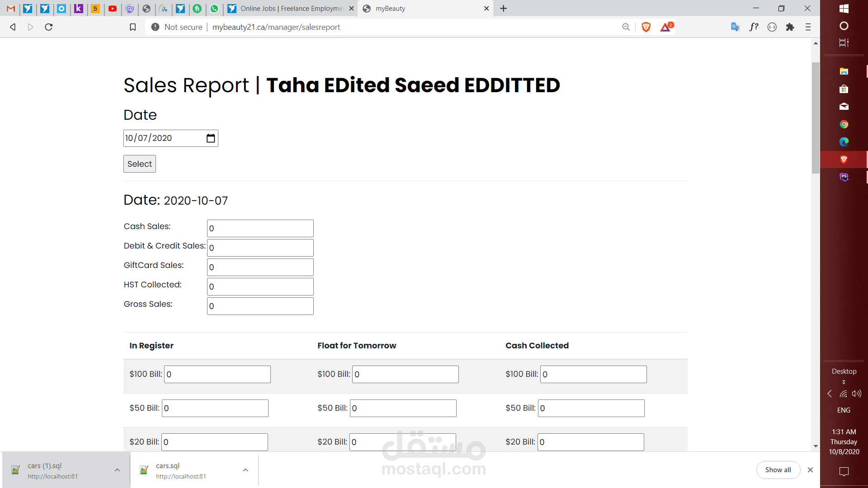Close the downloads bar
Image resolution: width=868 pixels, height=488 pixels.
click(x=810, y=470)
